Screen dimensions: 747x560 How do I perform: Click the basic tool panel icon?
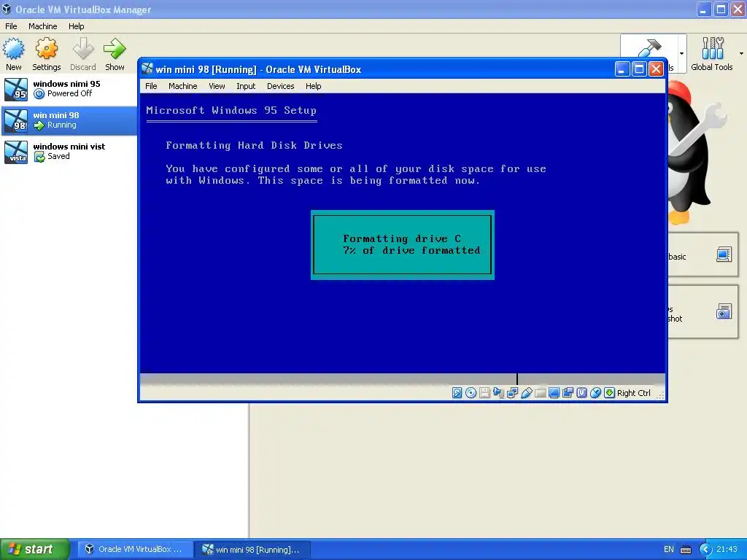click(x=724, y=254)
